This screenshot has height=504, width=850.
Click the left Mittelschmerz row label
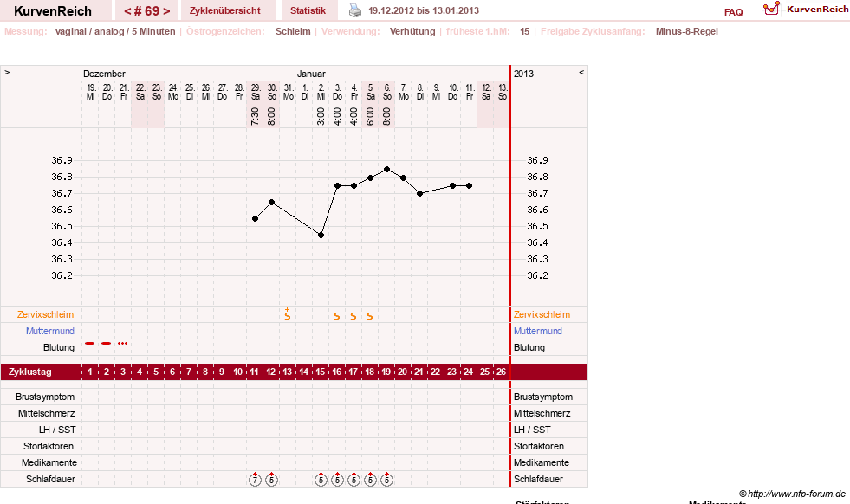(46, 413)
